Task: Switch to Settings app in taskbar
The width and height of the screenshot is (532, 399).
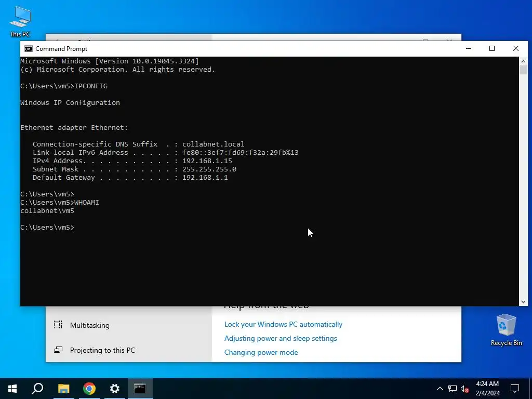Action: tap(115, 389)
